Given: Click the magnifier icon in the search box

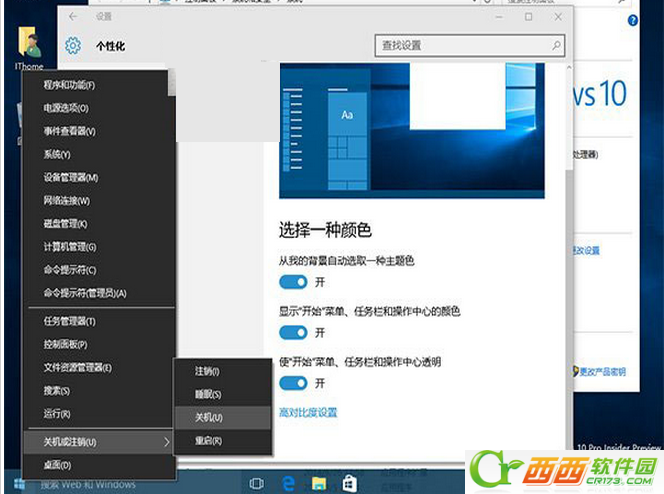Looking at the screenshot, I should [x=556, y=45].
